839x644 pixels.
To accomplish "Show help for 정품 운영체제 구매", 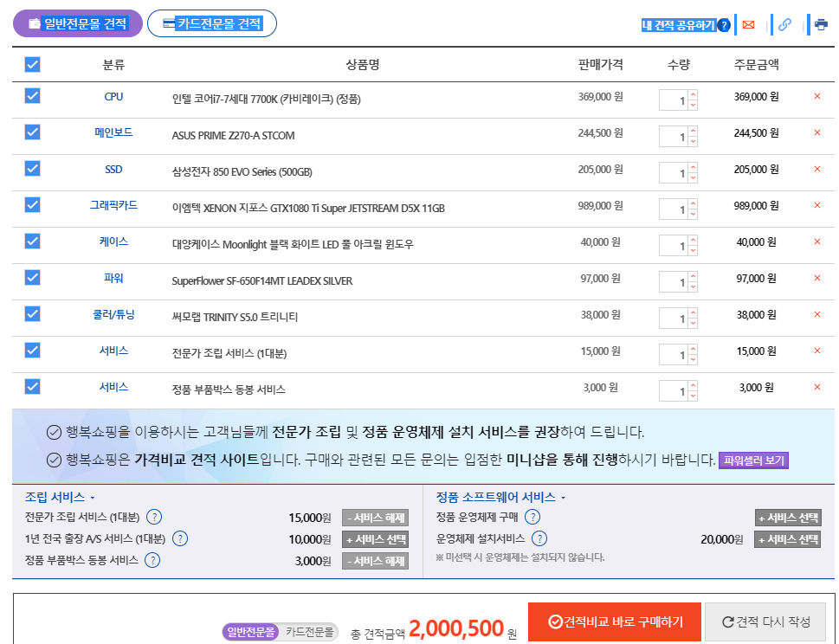I will coord(532,517).
